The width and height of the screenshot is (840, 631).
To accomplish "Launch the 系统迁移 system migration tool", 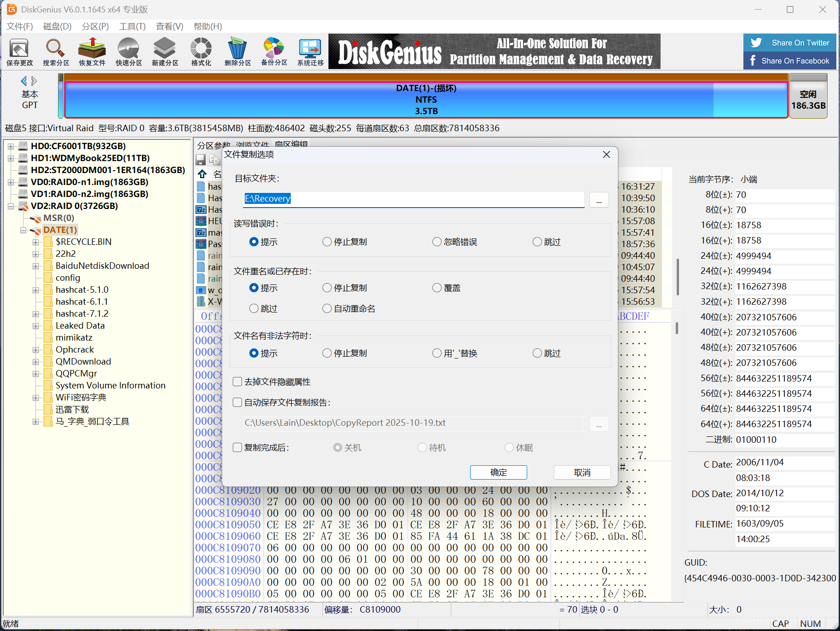I will point(310,52).
